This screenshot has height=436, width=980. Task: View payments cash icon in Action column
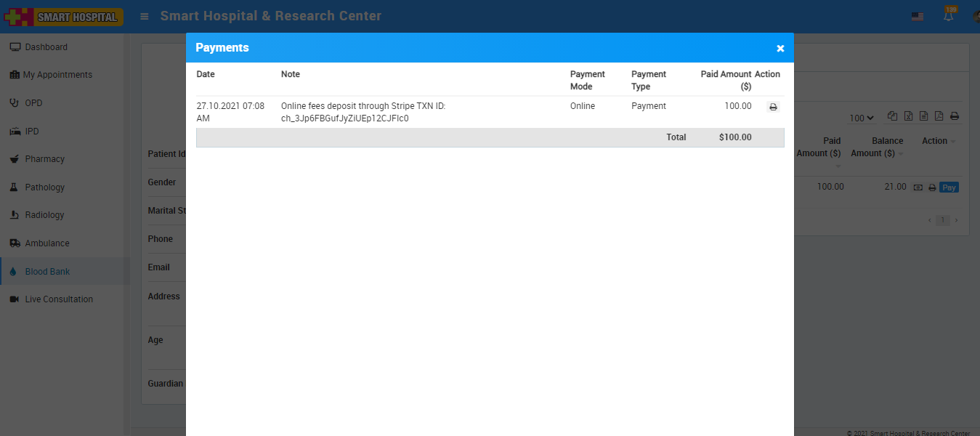click(x=918, y=187)
